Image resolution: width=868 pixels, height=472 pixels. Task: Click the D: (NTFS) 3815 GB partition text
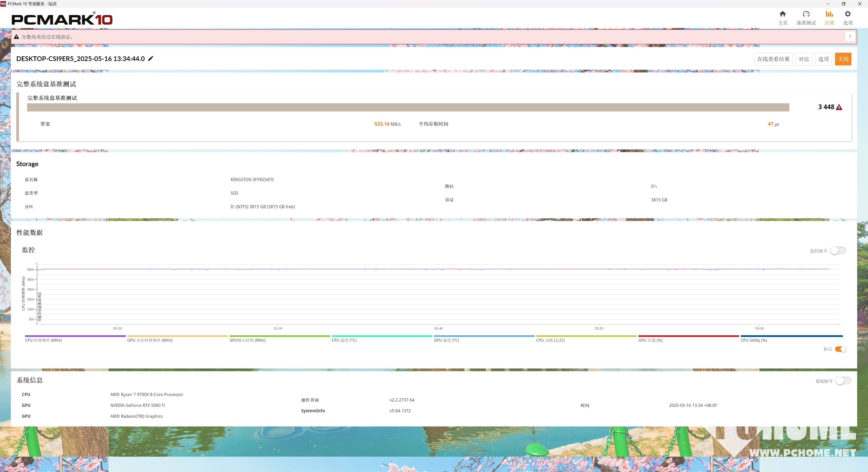pyautogui.click(x=262, y=207)
